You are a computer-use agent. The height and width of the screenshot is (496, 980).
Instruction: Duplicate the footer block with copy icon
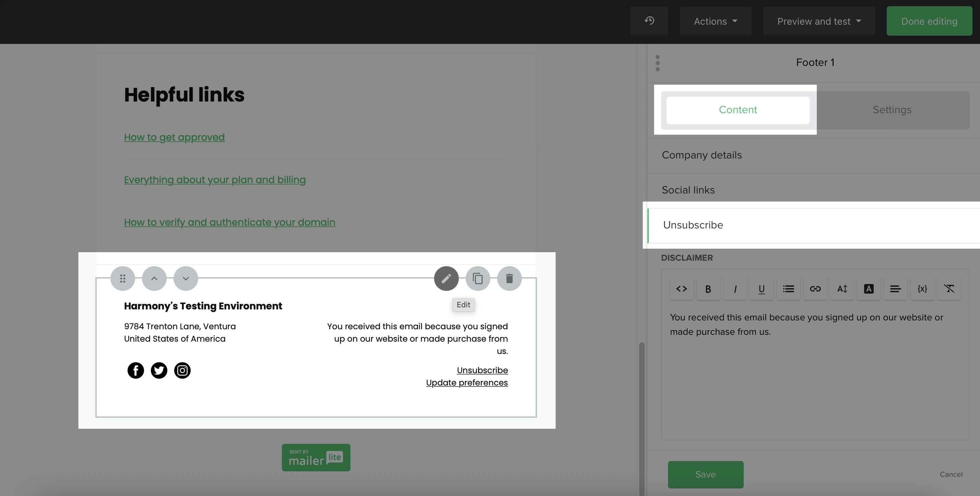point(477,278)
